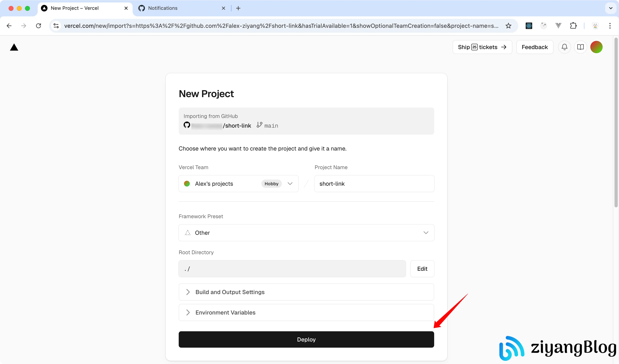Click the Other framework triangle icon
This screenshot has width=619, height=364.
[188, 233]
